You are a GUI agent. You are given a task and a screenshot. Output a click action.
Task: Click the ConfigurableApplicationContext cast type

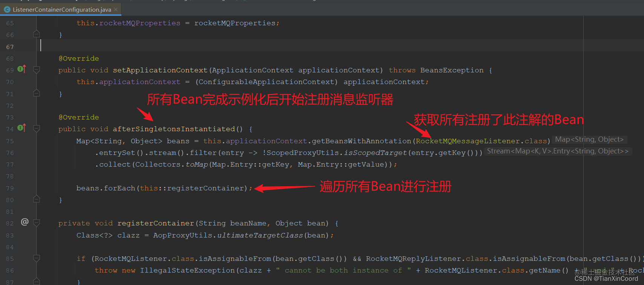[x=266, y=82]
